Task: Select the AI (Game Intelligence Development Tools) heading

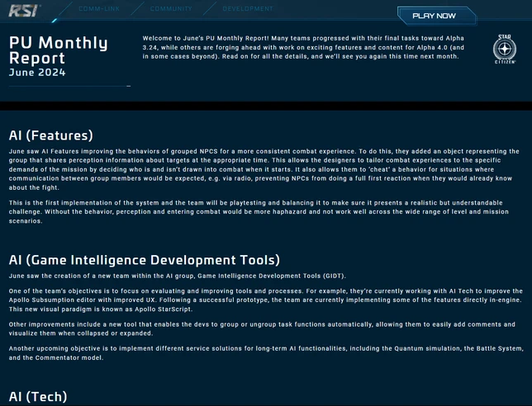Action: [x=144, y=260]
